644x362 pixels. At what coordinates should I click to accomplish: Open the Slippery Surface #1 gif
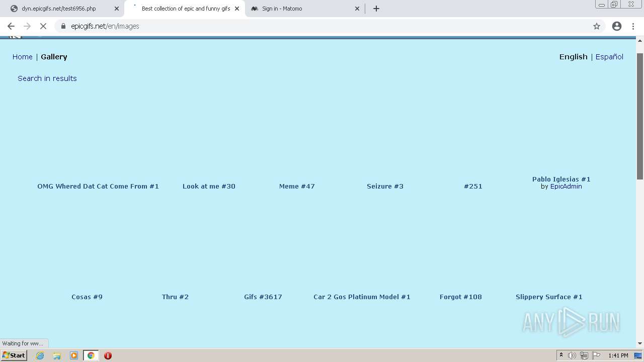pos(549,297)
